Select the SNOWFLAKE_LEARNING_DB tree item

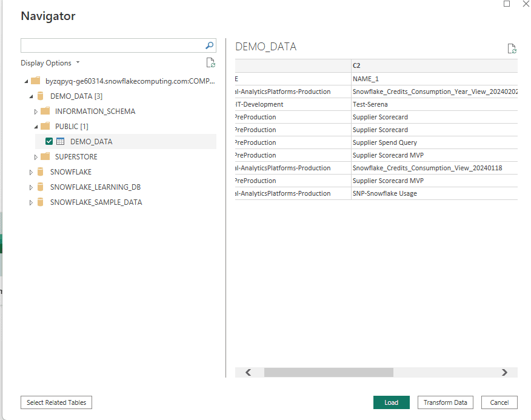(95, 187)
